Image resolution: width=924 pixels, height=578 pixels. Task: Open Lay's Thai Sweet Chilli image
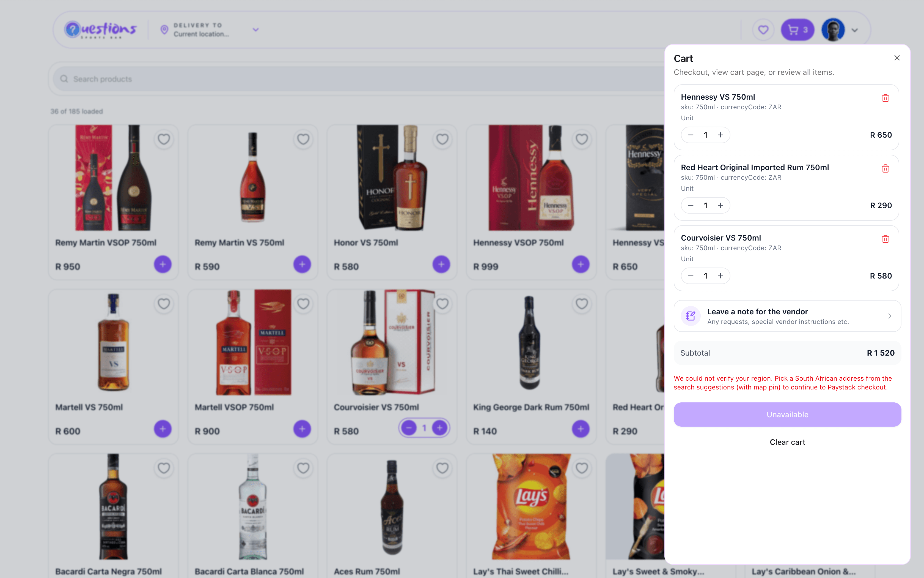[531, 507]
